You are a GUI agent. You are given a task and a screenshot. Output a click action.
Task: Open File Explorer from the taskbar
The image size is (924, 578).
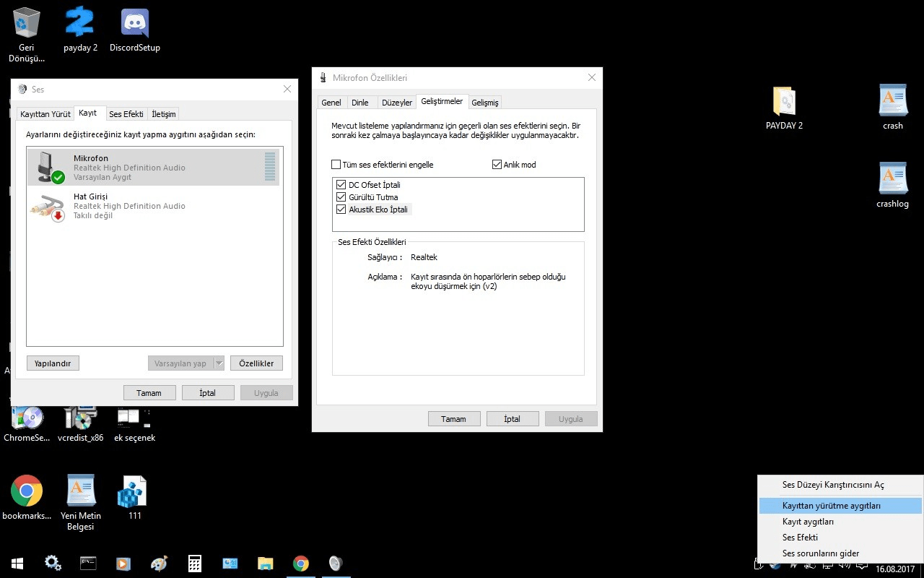click(x=266, y=564)
